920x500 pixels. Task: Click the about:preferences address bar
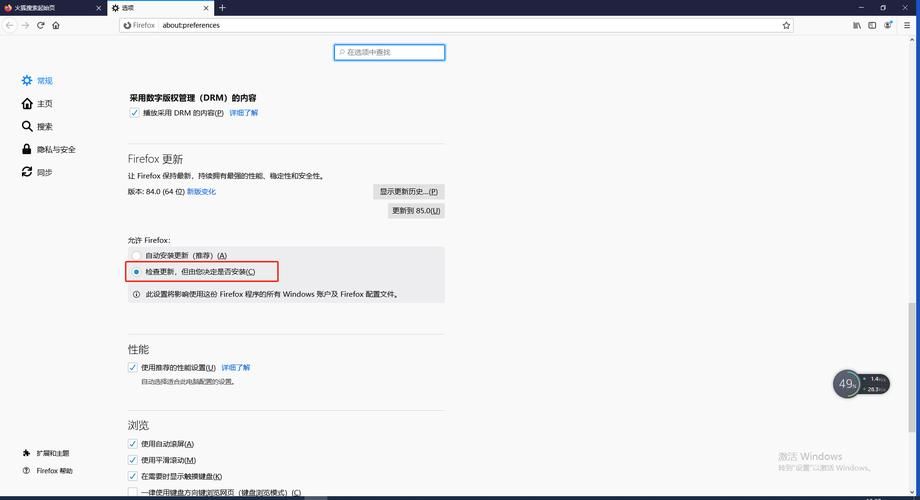point(458,25)
